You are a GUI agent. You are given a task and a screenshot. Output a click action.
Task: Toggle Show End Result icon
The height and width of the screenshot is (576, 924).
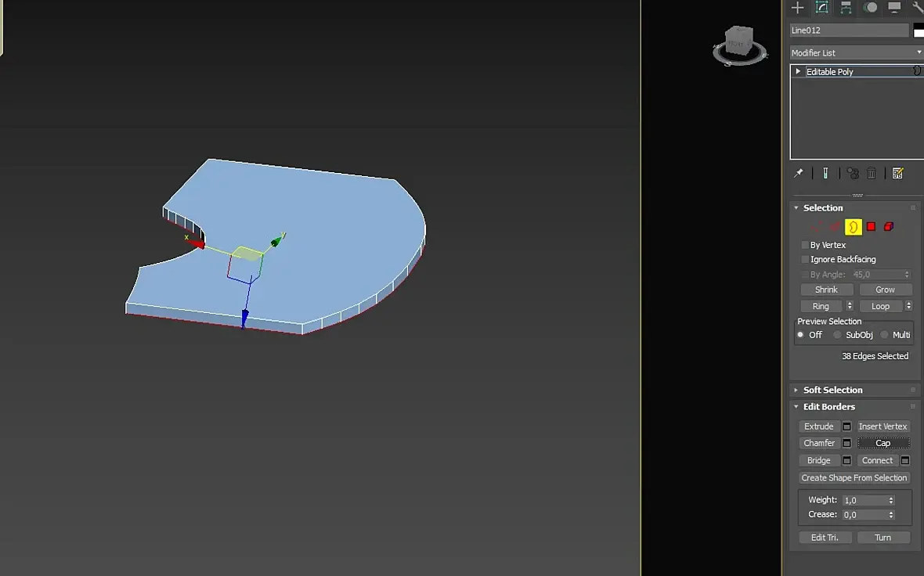coord(825,173)
